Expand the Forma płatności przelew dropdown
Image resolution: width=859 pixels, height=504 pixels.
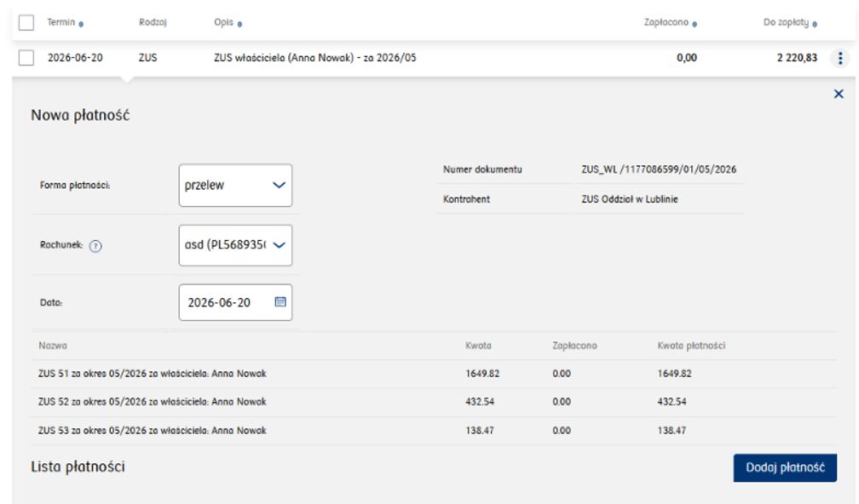click(x=235, y=185)
